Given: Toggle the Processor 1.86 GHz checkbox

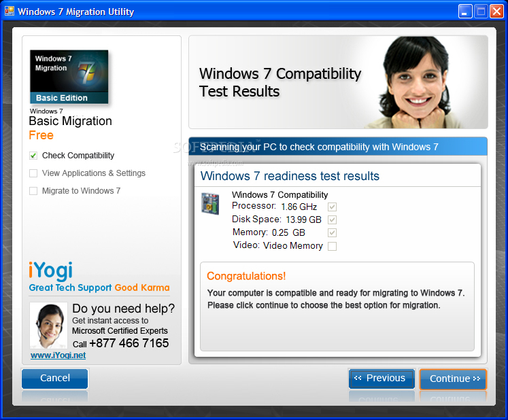Looking at the screenshot, I should (x=332, y=207).
